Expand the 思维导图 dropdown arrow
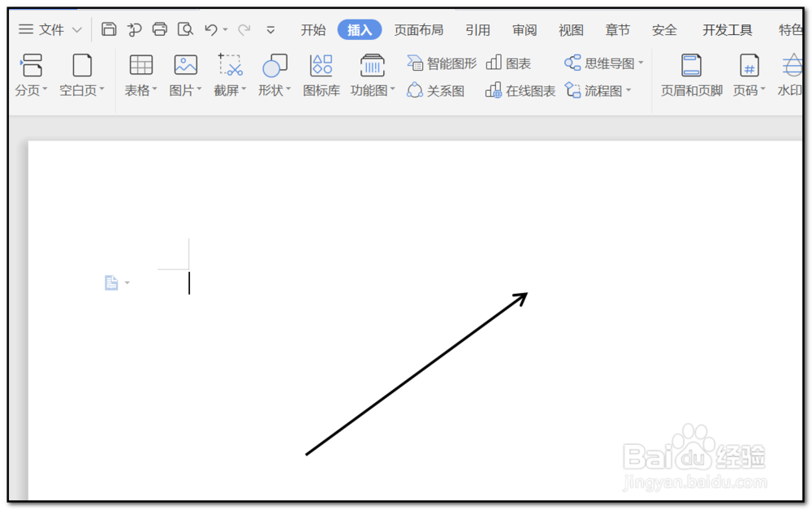Viewport: 812px width, 510px height. pyautogui.click(x=641, y=63)
